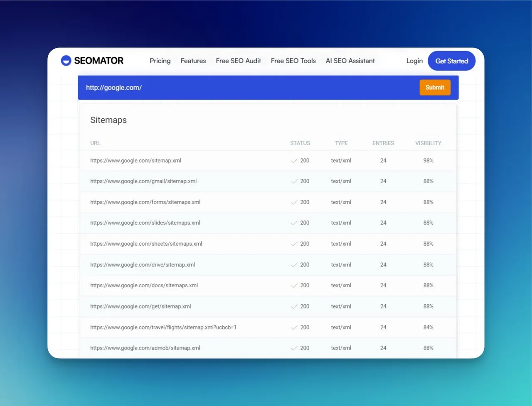Click entries value 24 in travel/flights row
Screen dimensions: 532x406
pos(383,327)
